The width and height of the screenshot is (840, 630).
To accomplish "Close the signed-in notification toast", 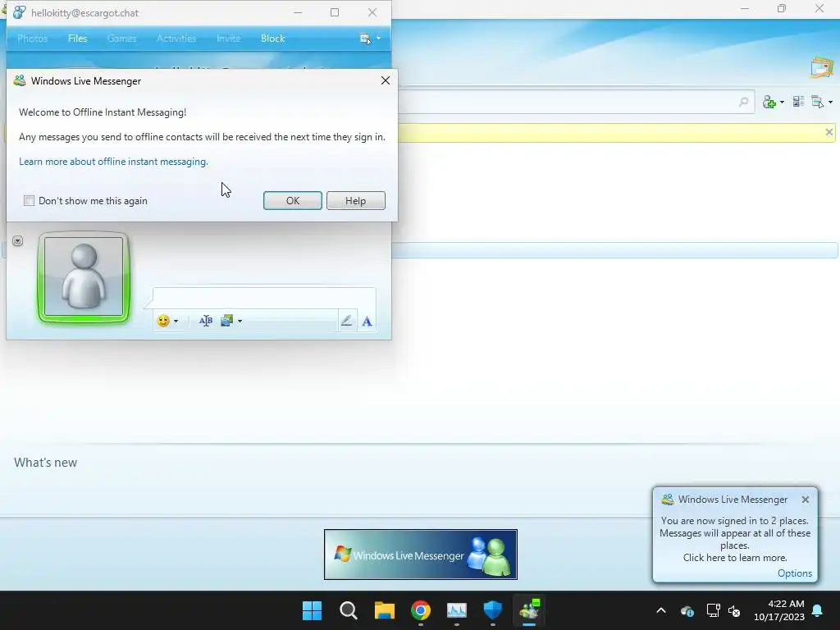I will tap(806, 500).
